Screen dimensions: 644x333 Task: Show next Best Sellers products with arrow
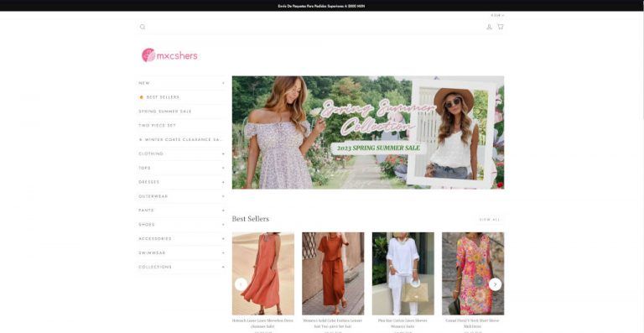click(x=495, y=284)
